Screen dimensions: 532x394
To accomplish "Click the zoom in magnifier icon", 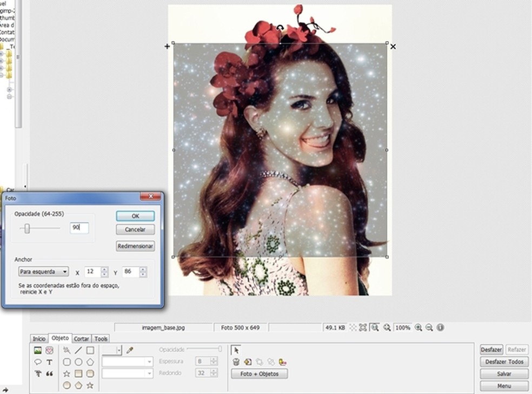I will click(x=418, y=327).
